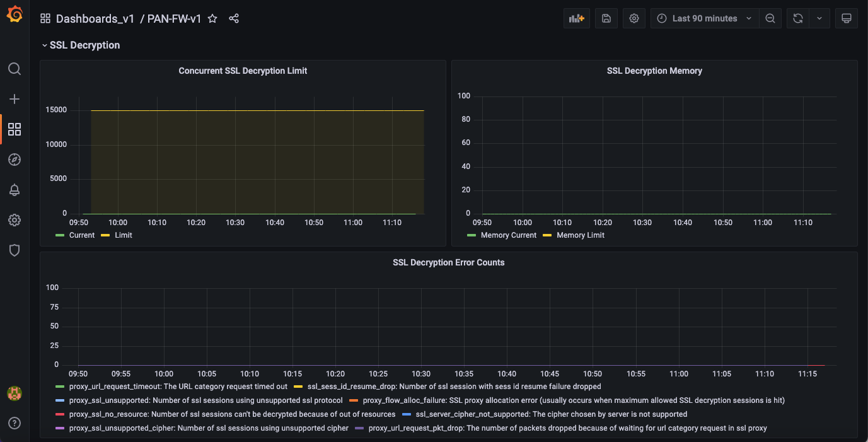Zoom out the time range
This screenshot has width=868, height=442.
point(770,18)
